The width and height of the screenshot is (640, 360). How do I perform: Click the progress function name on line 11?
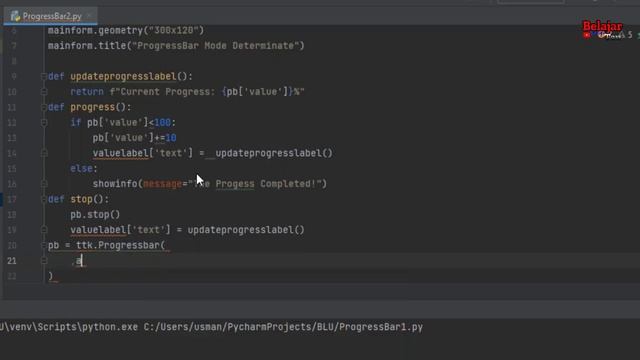point(92,107)
